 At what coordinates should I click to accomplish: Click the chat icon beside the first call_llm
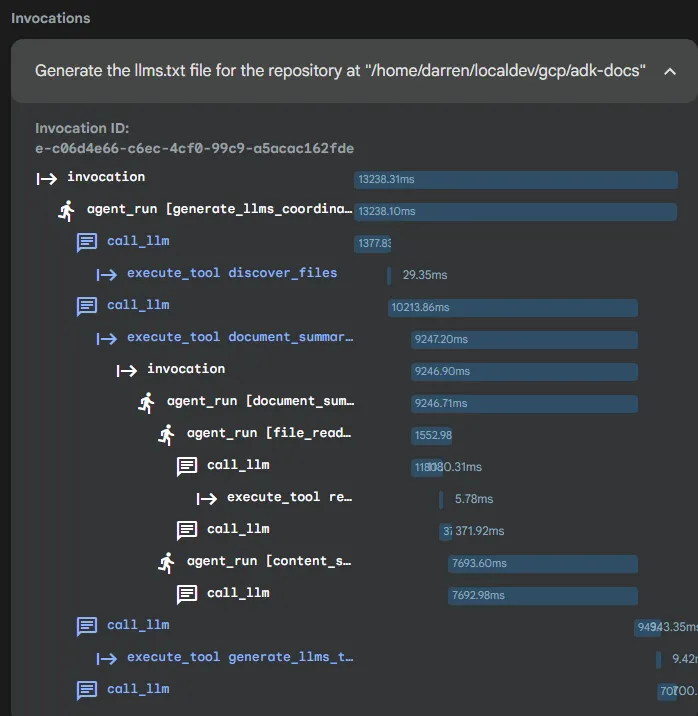(x=87, y=242)
